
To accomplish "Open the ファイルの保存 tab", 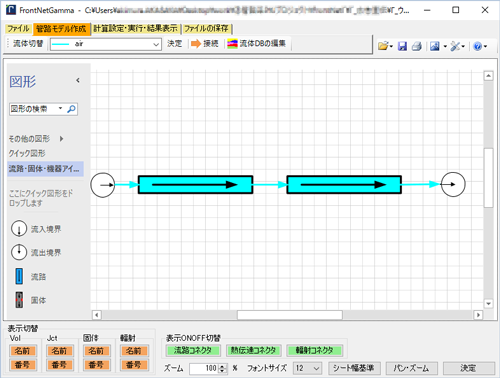I will pyautogui.click(x=206, y=29).
